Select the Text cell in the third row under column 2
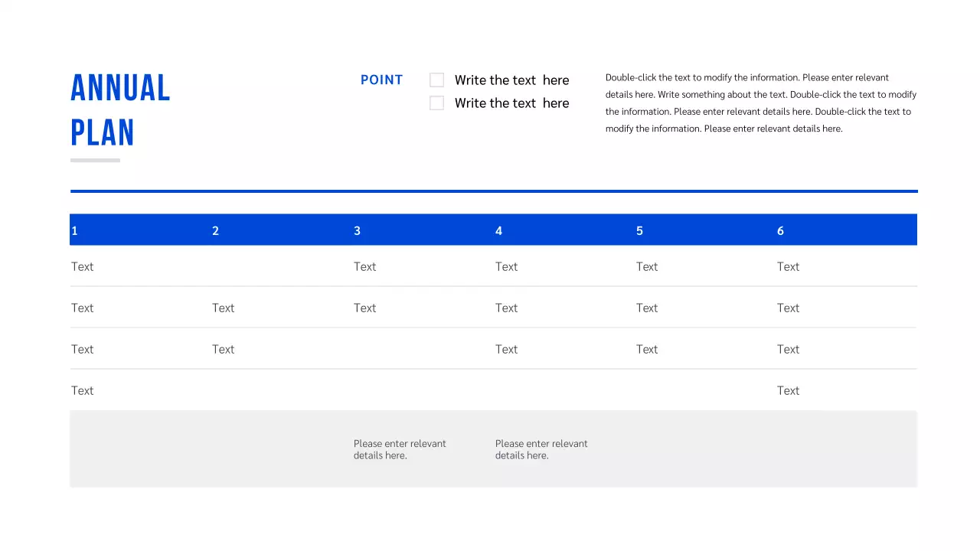980x551 pixels. 223,350
